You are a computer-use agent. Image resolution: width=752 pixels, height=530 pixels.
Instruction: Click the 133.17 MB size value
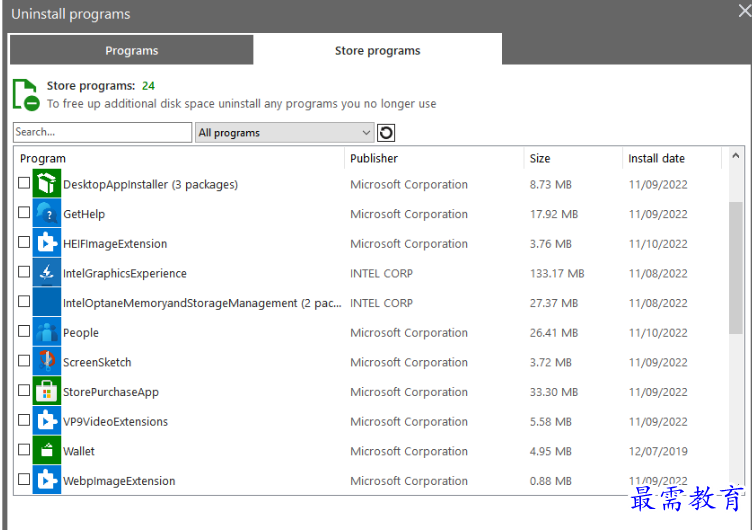[x=557, y=273]
